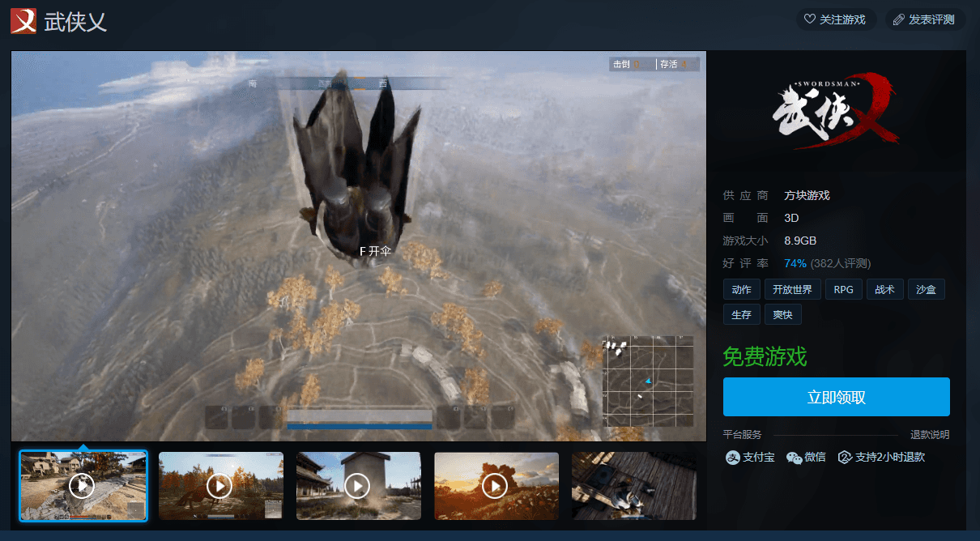980x541 pixels.
Task: Play the first video thumbnail
Action: 83,486
